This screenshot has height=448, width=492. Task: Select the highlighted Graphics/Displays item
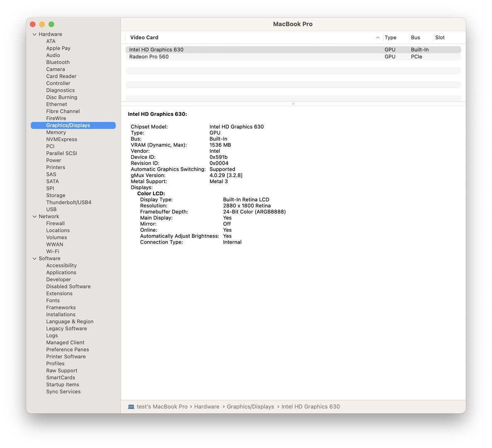73,126
